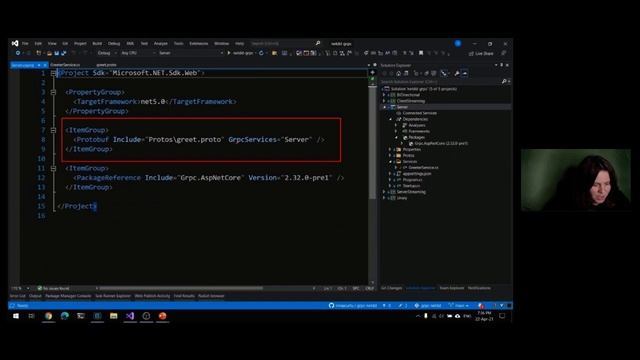The height and width of the screenshot is (360, 640).
Task: Toggle Show All Files in Solution Explorer
Action: pos(433,73)
